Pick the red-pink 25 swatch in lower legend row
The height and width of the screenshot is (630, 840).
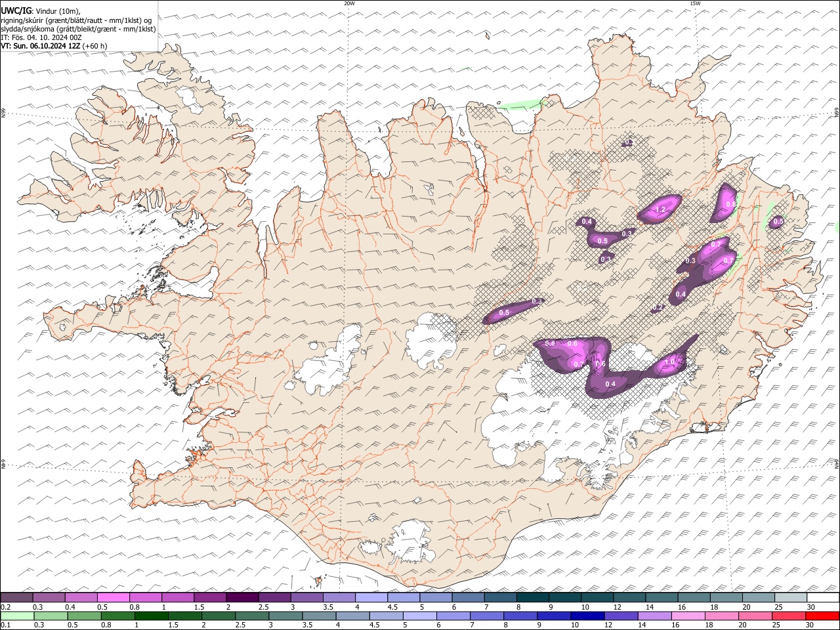(x=787, y=616)
